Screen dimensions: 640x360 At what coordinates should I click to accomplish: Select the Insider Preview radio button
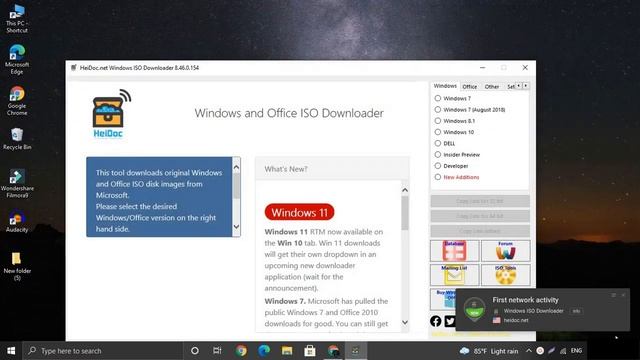coord(438,155)
